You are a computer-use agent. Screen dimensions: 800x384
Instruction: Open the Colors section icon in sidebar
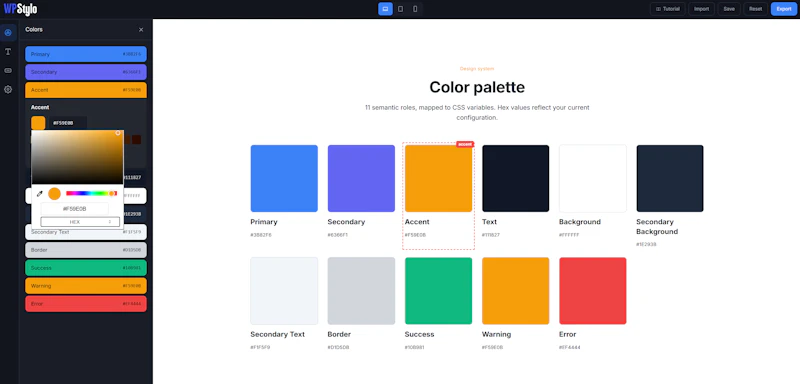pos(8,33)
